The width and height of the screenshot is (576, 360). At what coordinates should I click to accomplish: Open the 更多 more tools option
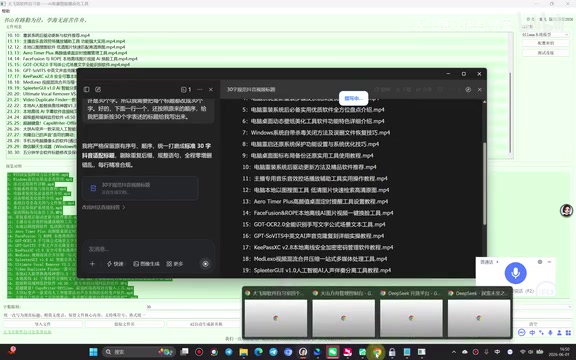174,264
